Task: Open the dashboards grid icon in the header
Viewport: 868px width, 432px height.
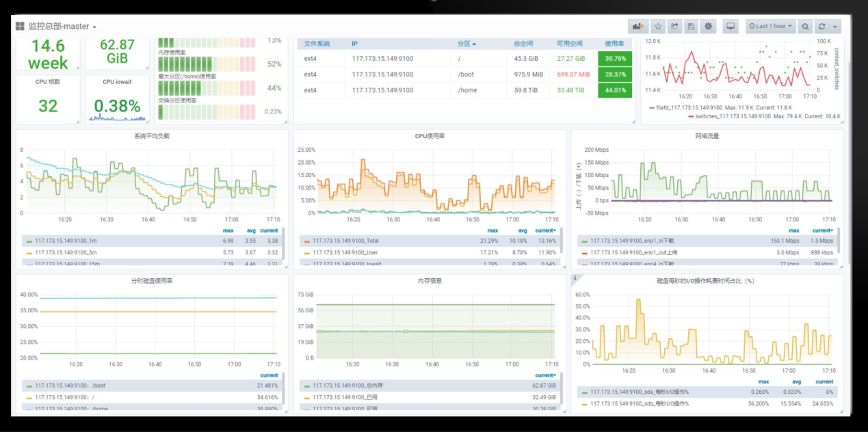Action: click(20, 27)
